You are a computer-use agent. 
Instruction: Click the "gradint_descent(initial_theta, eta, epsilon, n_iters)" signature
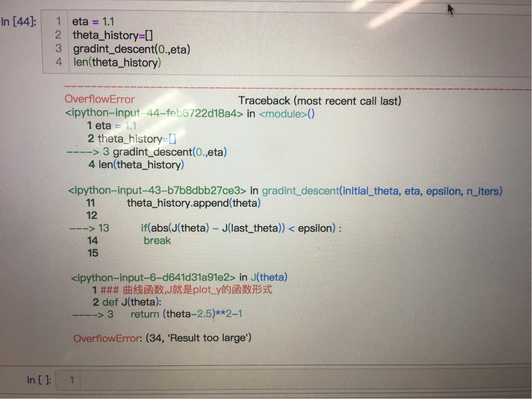point(382,191)
